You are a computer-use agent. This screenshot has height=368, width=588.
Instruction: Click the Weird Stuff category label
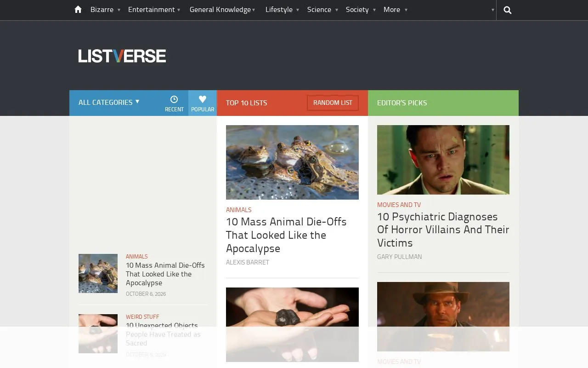(x=142, y=317)
